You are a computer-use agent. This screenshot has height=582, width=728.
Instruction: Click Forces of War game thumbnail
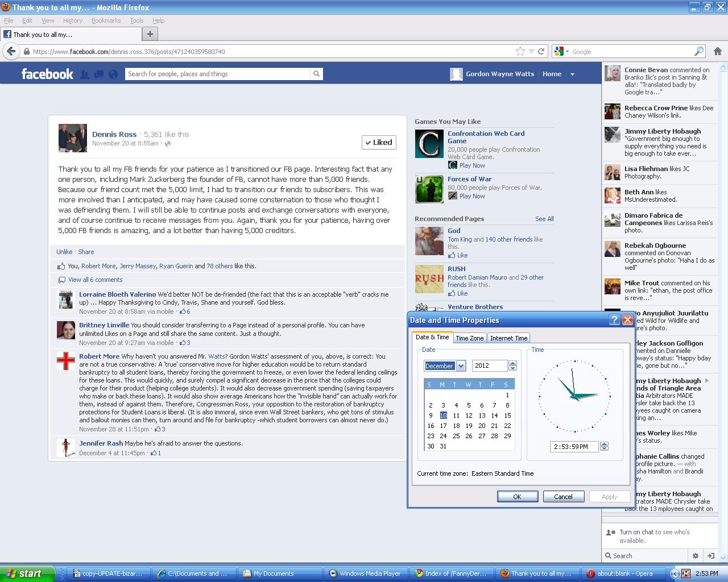pos(429,189)
